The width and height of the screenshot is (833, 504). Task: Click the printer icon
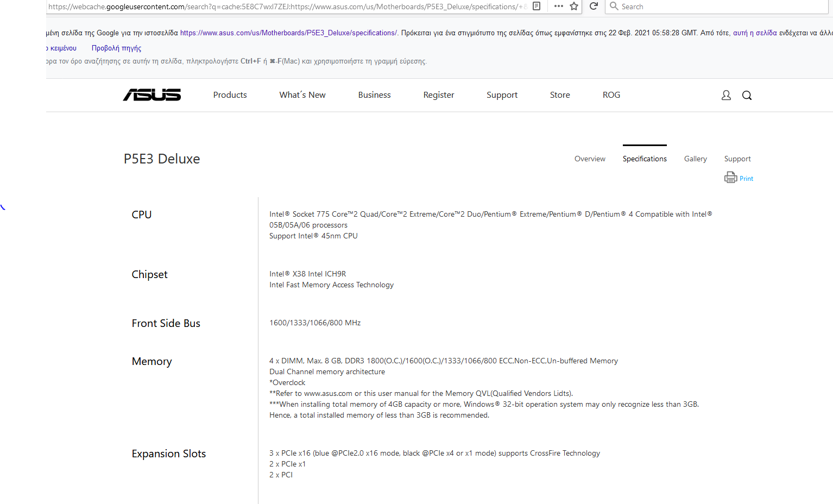point(730,178)
